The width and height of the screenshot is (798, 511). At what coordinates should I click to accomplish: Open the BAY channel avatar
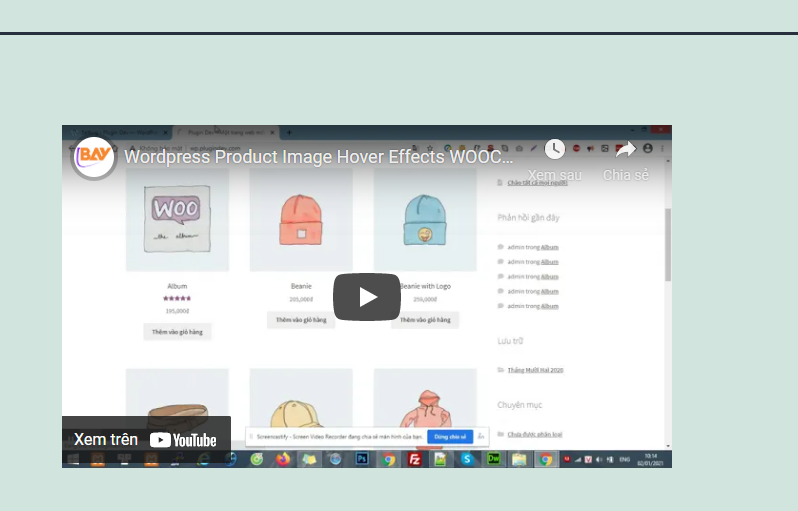[x=93, y=157]
